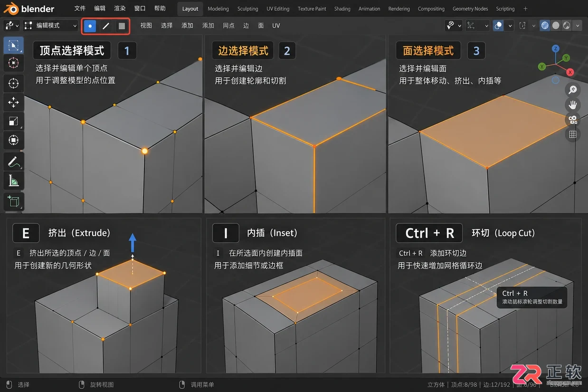Image resolution: width=588 pixels, height=392 pixels.
Task: Switch to rendered viewport shading
Action: click(566, 26)
